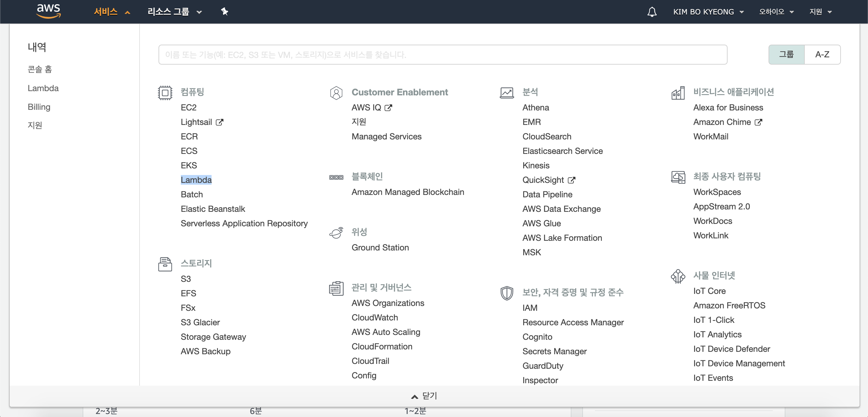This screenshot has height=417, width=868.
Task: Open Amazon Managed Blockchain link
Action: click(408, 192)
